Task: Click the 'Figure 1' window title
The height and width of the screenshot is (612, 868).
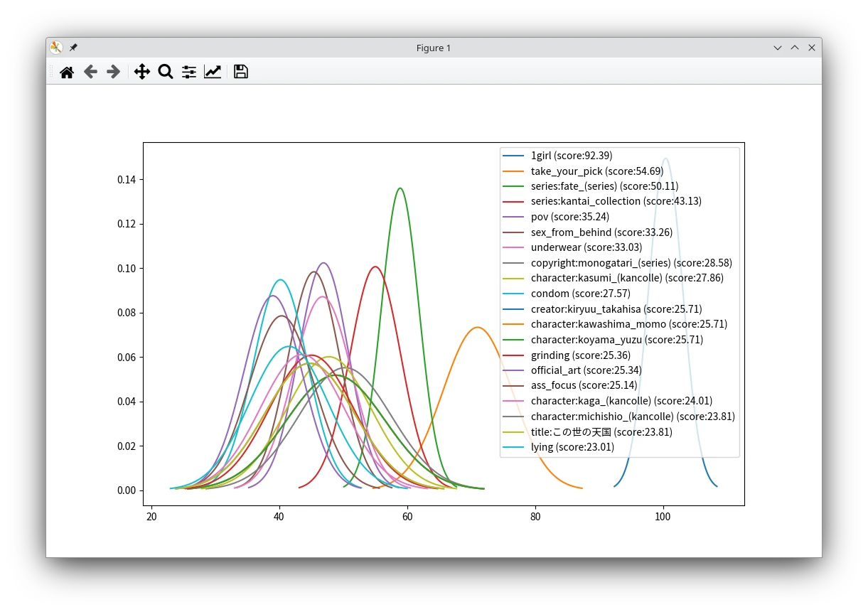Action: click(x=434, y=48)
